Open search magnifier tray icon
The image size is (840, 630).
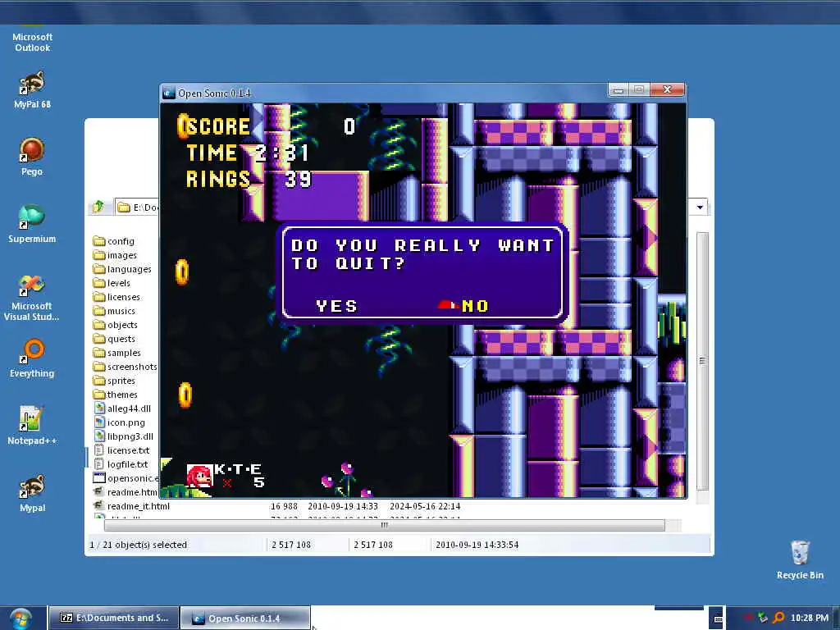pyautogui.click(x=779, y=618)
